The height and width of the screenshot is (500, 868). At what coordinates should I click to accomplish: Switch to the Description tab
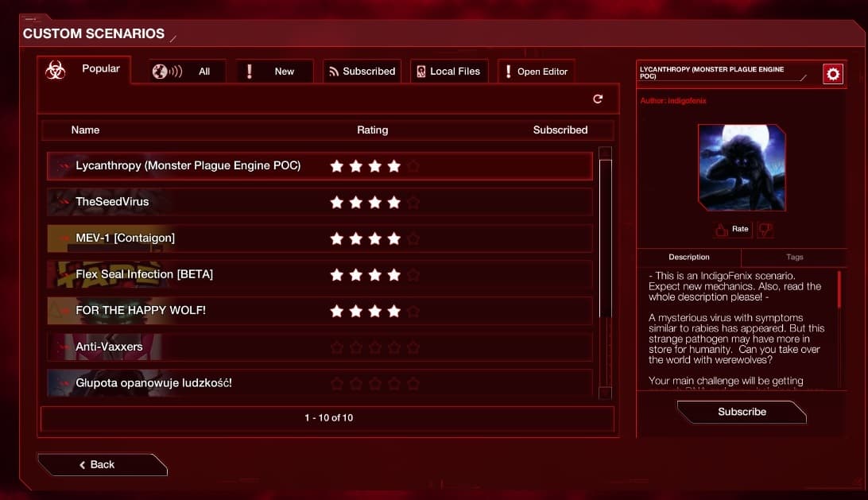688,258
